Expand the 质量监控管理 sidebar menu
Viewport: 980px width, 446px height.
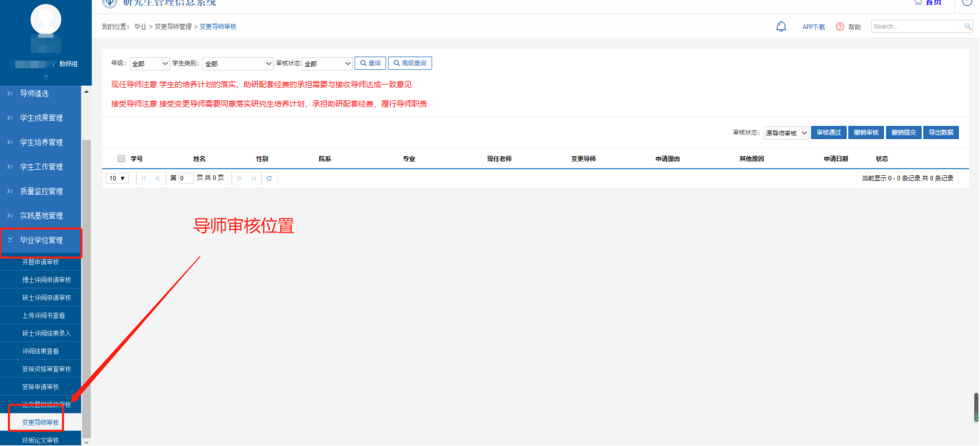pos(41,191)
